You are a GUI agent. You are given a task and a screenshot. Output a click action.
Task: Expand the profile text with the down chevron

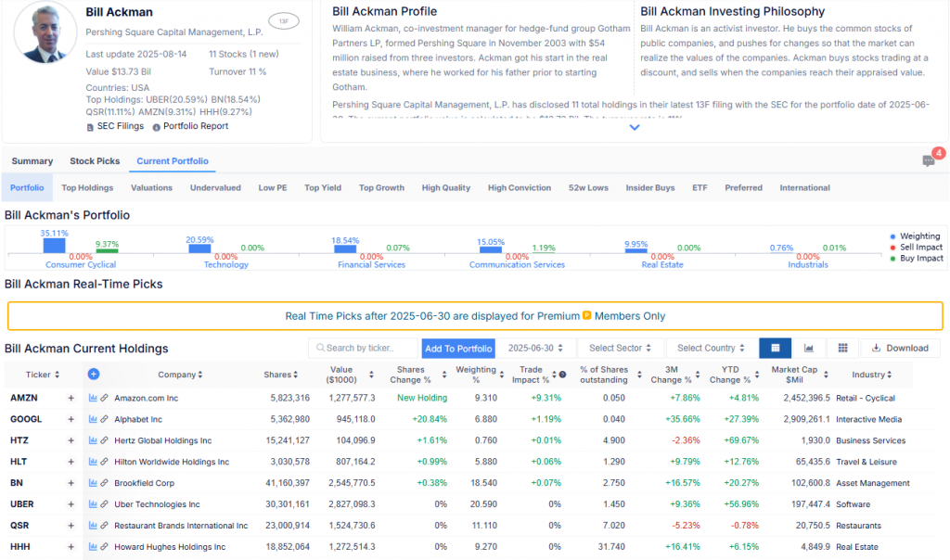pyautogui.click(x=635, y=128)
